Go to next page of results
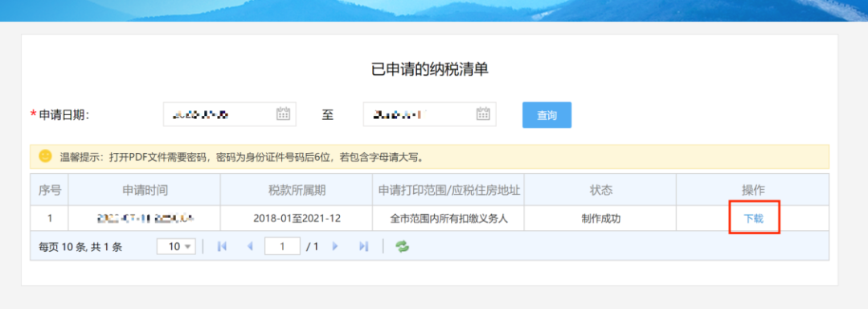The image size is (868, 309). click(335, 246)
